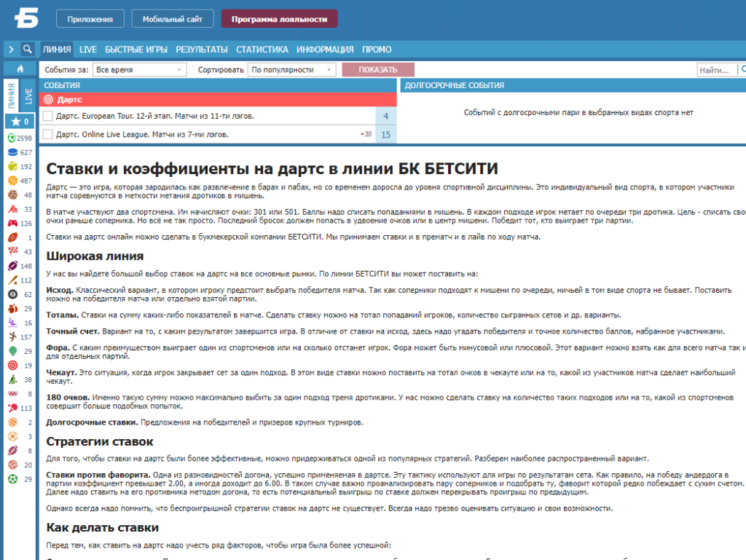Screen dimensions: 746x560
Task: Tick the checkbox for Online Live League
Action: pyautogui.click(x=47, y=135)
